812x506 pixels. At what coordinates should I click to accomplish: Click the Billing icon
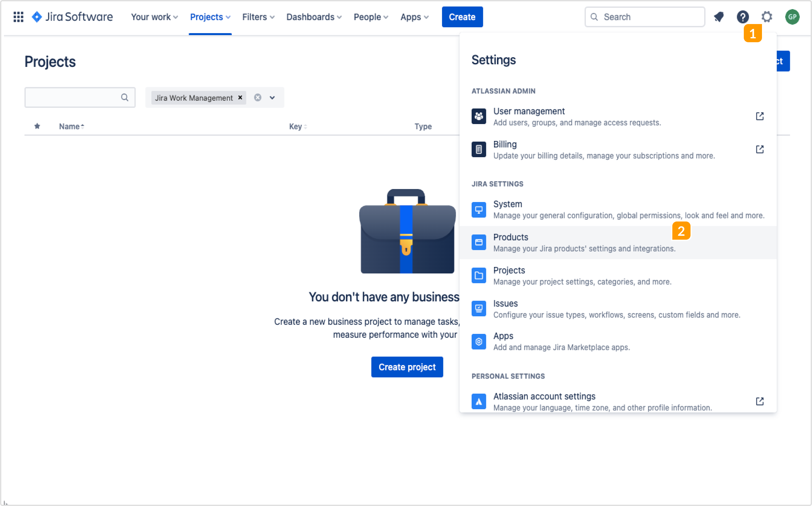pyautogui.click(x=479, y=149)
